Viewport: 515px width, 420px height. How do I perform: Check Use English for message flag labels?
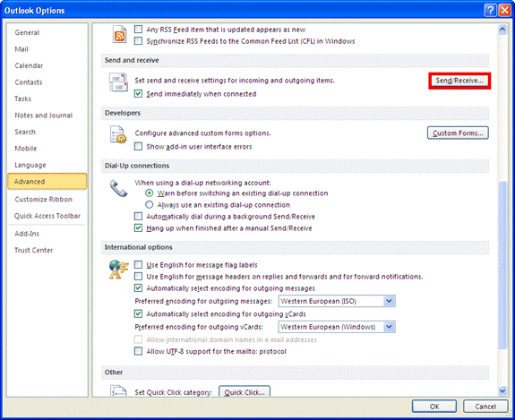pyautogui.click(x=138, y=265)
